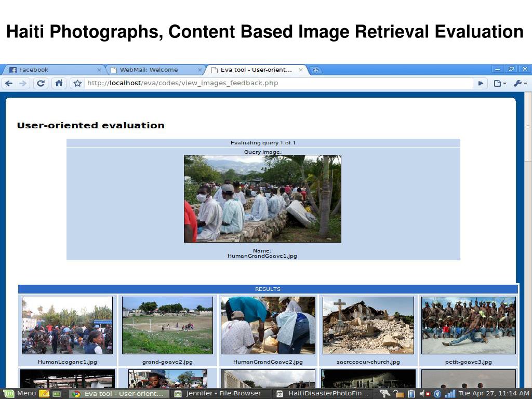Close the WebMail: Welcome tab
The width and height of the screenshot is (532, 399).
click(200, 70)
